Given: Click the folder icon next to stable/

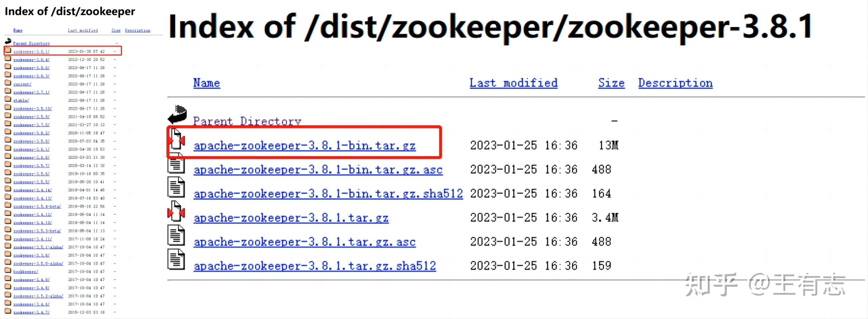Looking at the screenshot, I should click(x=8, y=99).
